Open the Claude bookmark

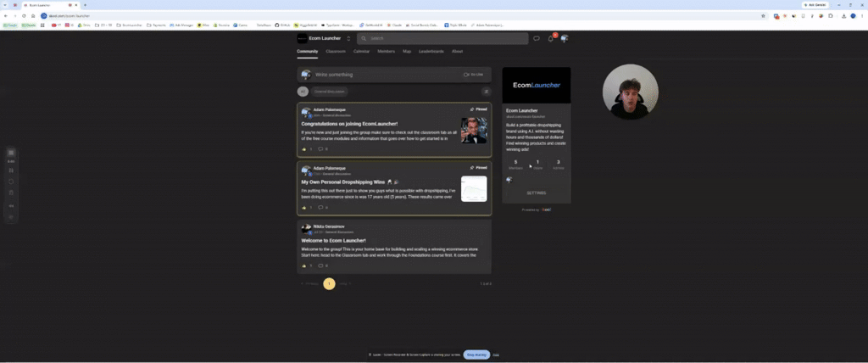click(x=394, y=25)
